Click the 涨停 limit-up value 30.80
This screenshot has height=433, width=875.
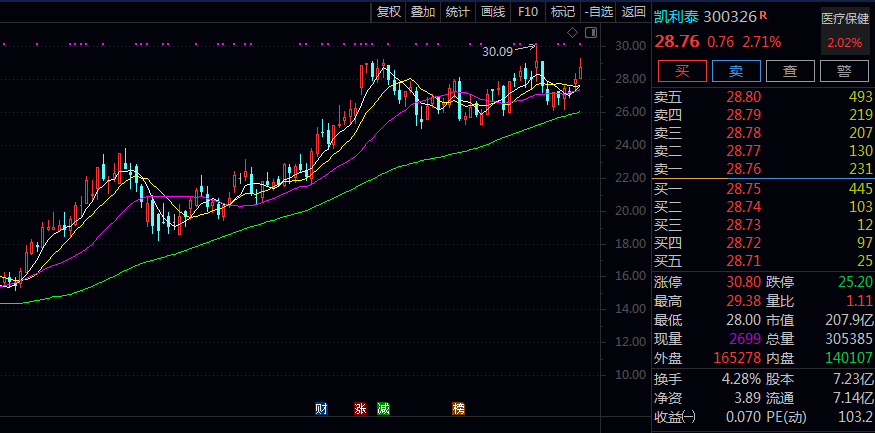click(743, 282)
